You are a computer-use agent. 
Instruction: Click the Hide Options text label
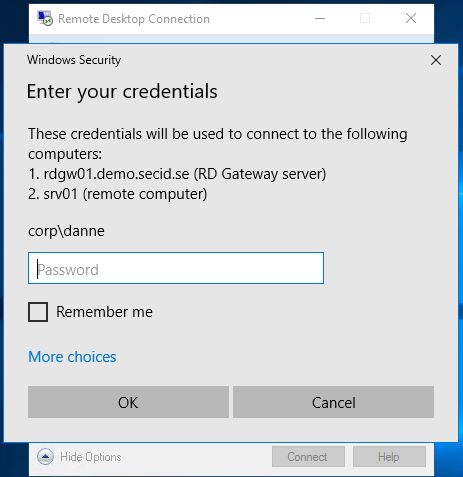[91, 457]
